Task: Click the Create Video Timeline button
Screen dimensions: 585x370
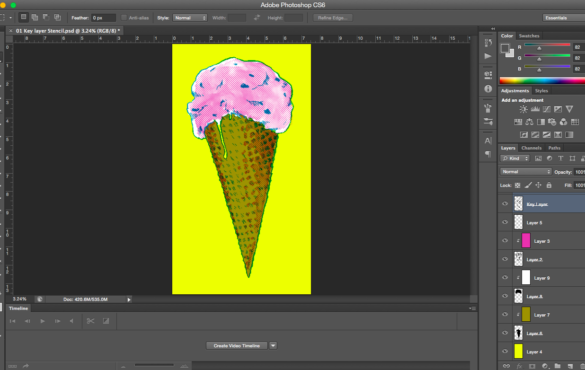Action: point(237,346)
